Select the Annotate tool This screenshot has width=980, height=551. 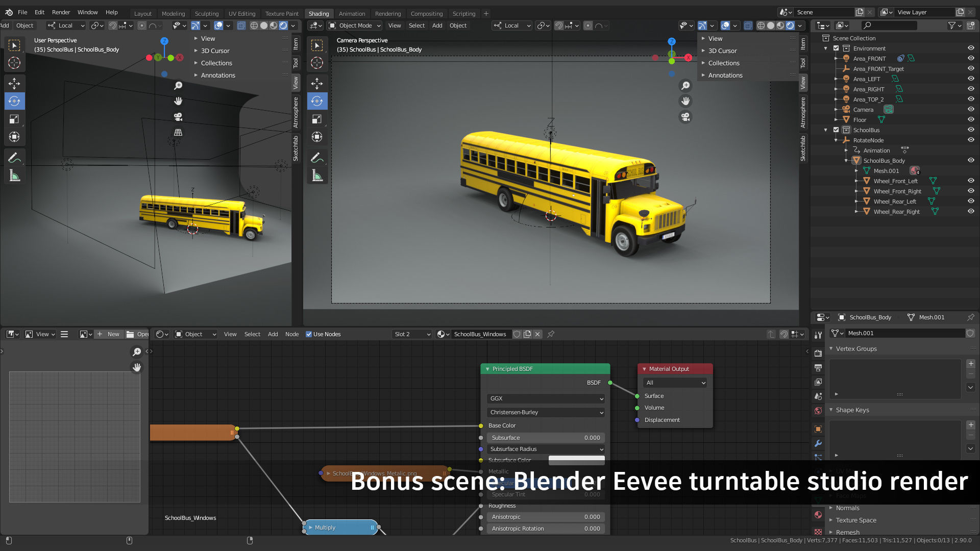(14, 157)
